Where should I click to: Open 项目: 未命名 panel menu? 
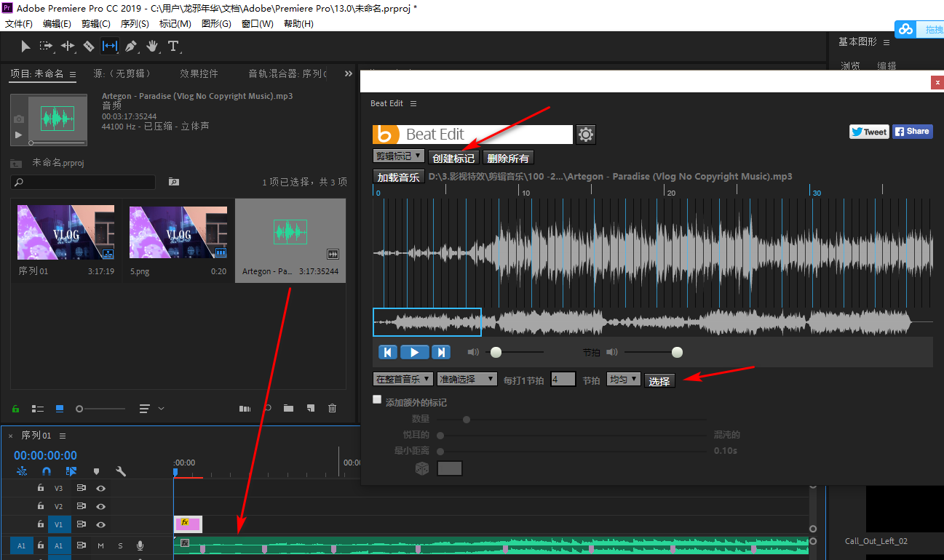(x=73, y=73)
